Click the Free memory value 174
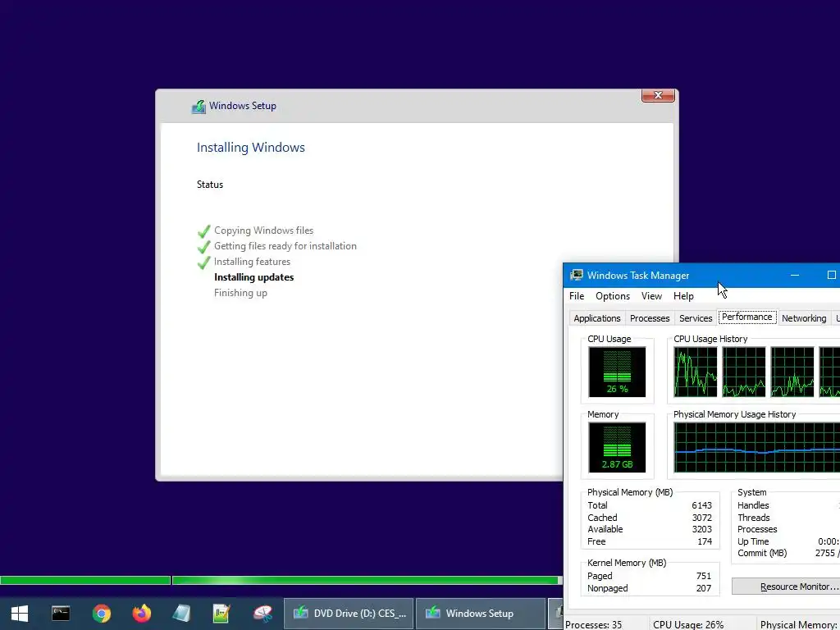The height and width of the screenshot is (630, 840). 705,541
